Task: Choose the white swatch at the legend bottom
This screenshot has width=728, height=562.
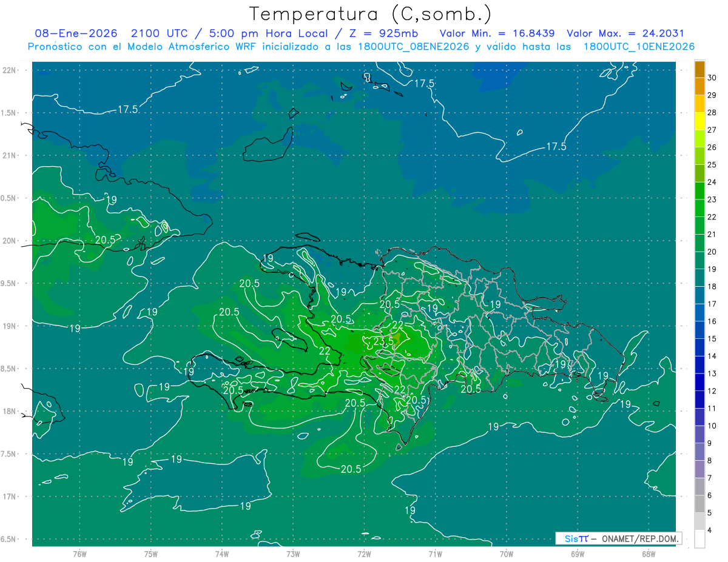Action: click(x=699, y=539)
